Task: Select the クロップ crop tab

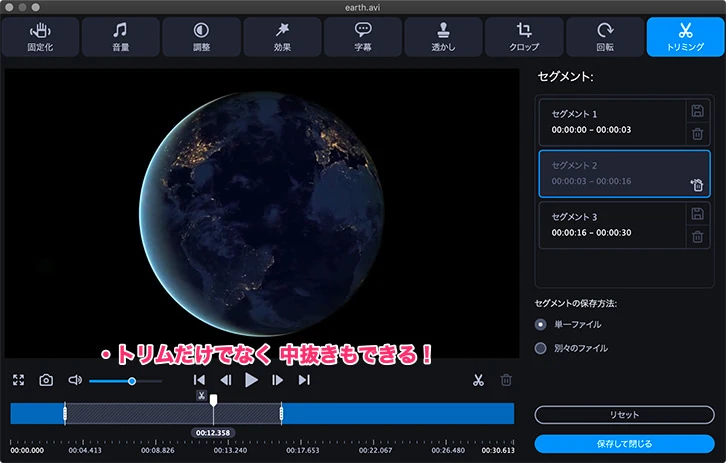Action: click(524, 37)
